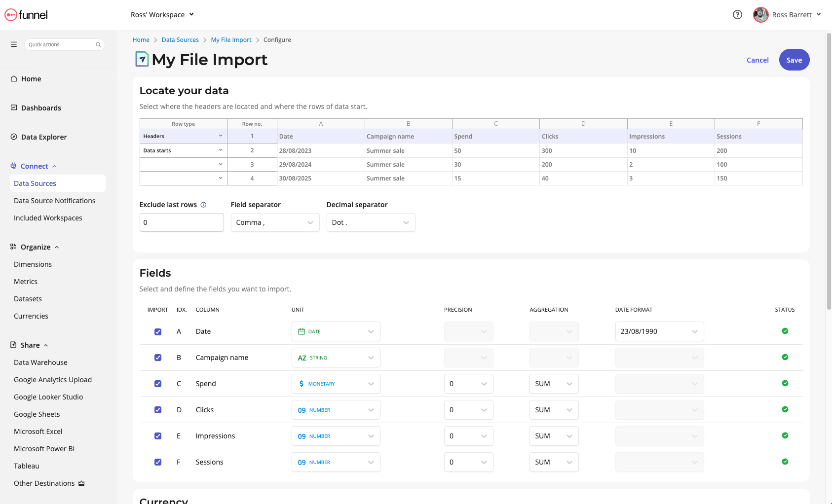Image resolution: width=832 pixels, height=504 pixels.
Task: Click the Cancel link
Action: 757,60
